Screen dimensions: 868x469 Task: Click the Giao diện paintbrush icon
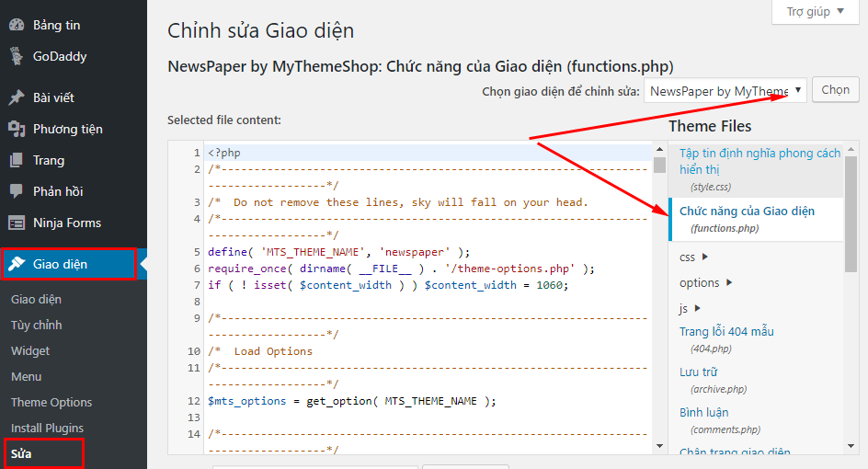tap(17, 264)
